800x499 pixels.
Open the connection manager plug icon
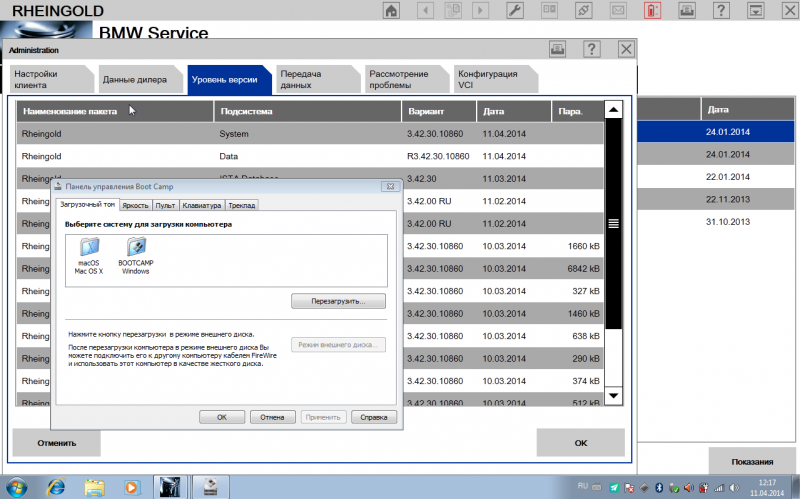tap(584, 10)
